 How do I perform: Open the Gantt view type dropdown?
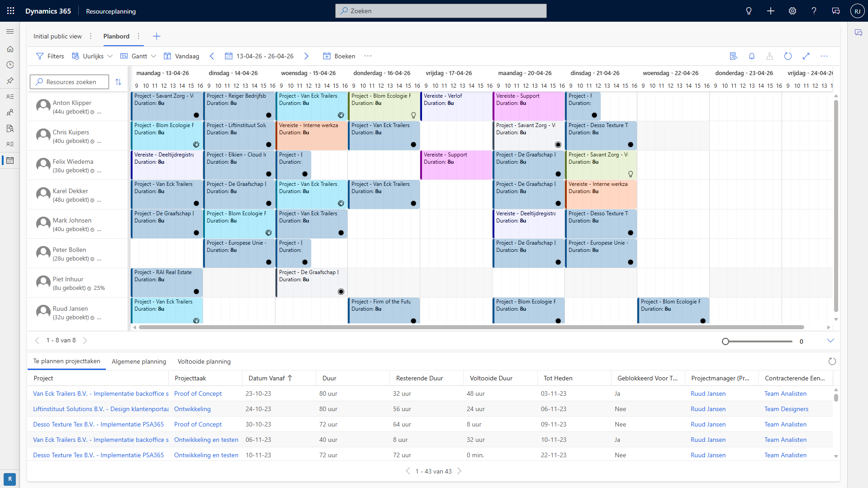click(x=138, y=56)
